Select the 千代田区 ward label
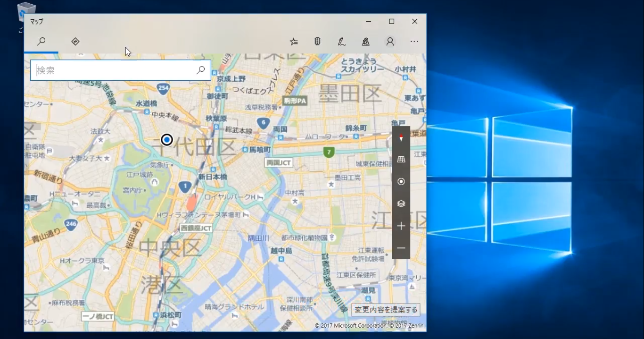644x339 pixels. (195, 147)
